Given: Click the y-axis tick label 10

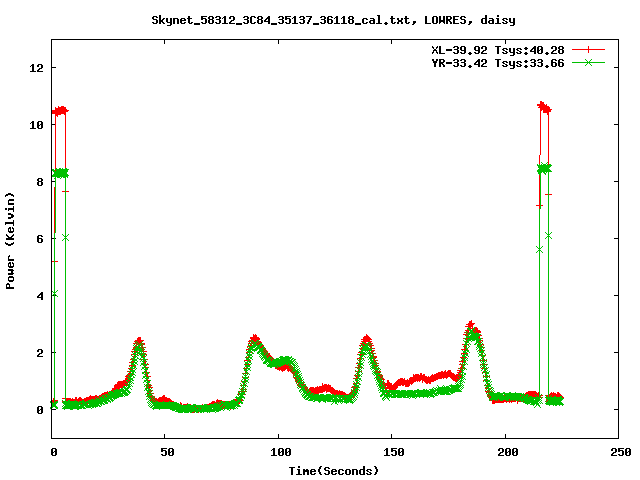Looking at the screenshot, I should (36, 125).
